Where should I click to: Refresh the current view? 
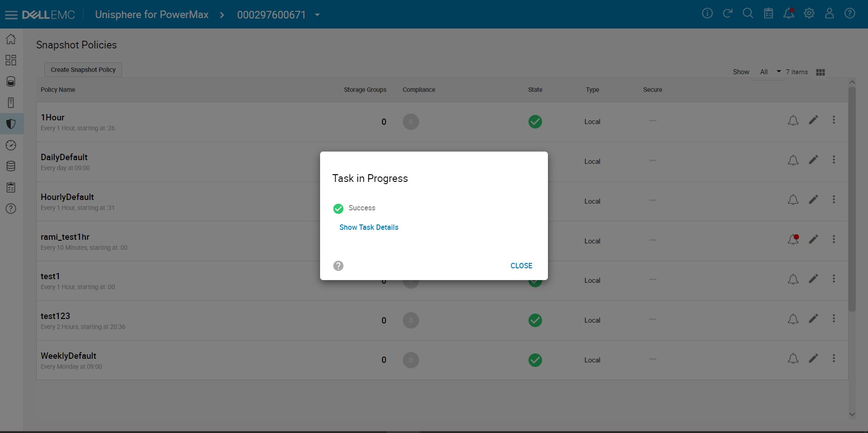[727, 14]
